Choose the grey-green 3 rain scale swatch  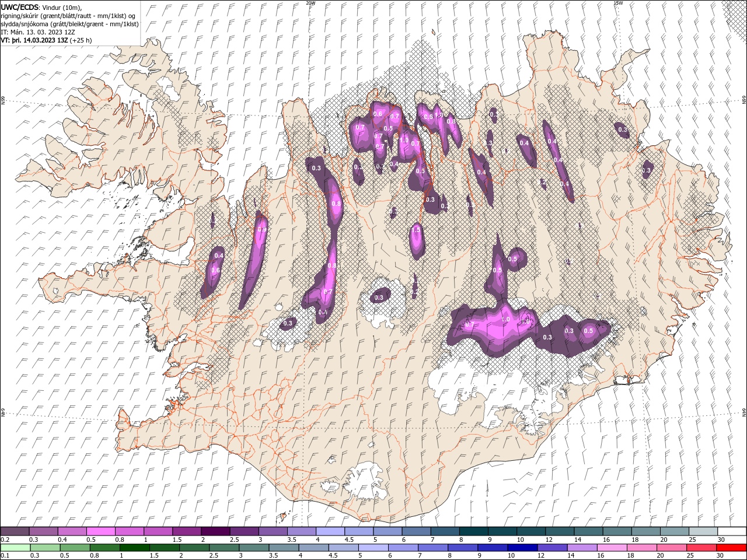(254, 548)
